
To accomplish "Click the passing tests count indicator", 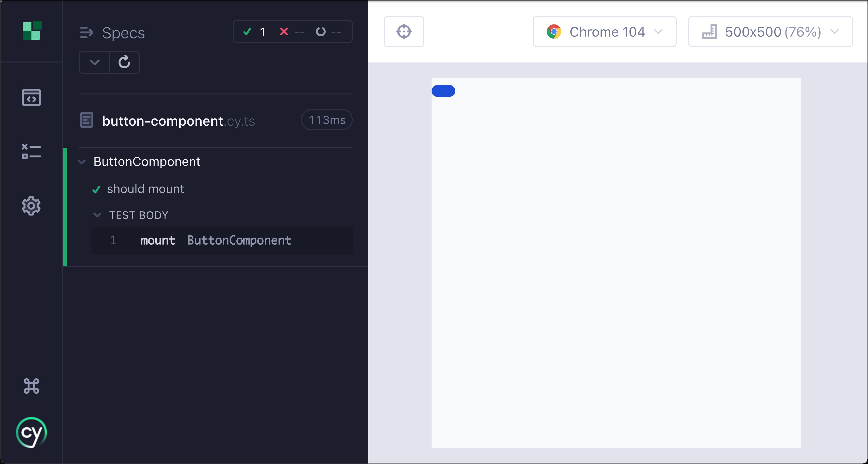I will 255,32.
